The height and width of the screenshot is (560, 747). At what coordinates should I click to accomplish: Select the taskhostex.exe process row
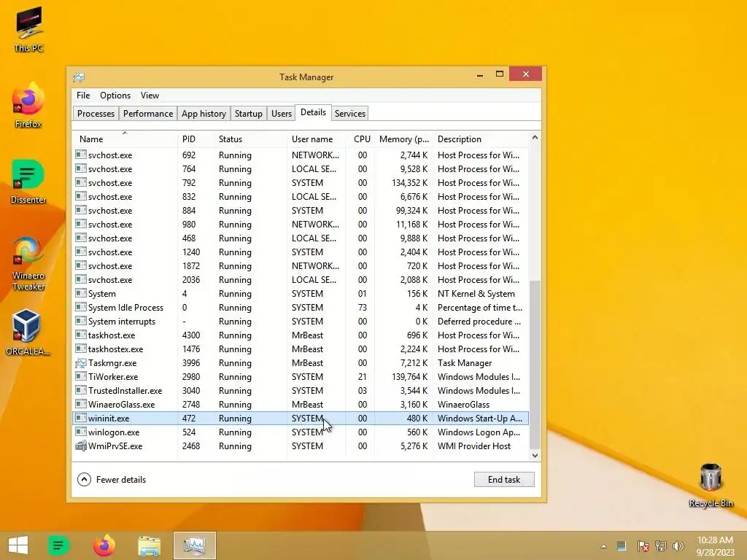300,349
